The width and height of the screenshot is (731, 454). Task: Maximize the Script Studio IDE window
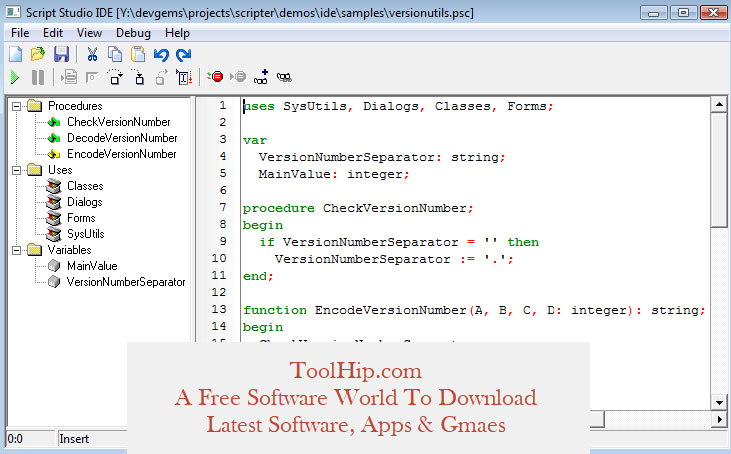pyautogui.click(x=683, y=13)
